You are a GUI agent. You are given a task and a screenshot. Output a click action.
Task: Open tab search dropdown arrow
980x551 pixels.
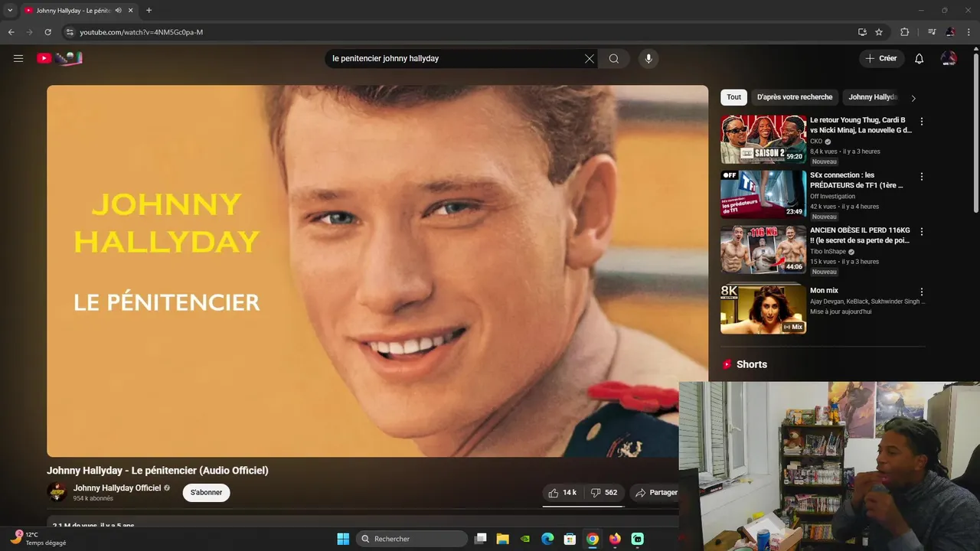point(10,10)
